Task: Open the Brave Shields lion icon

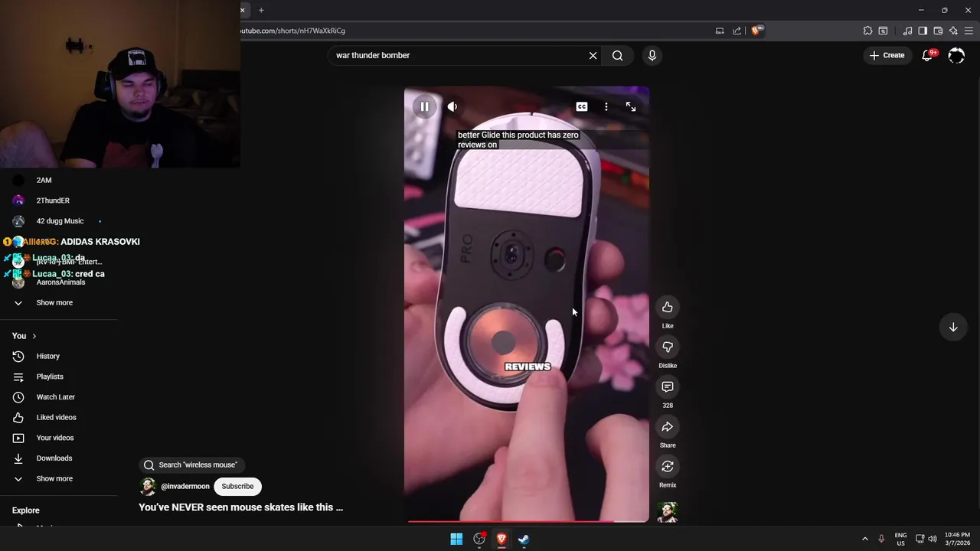Action: pyautogui.click(x=756, y=31)
